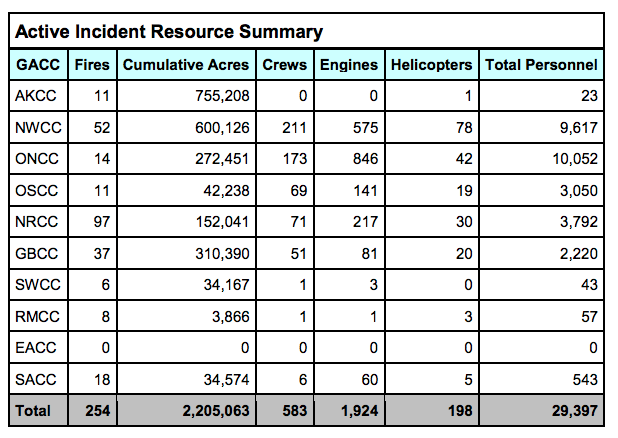Click ONCC helicopters value 42
Screen dimensions: 618x438
(x=464, y=158)
